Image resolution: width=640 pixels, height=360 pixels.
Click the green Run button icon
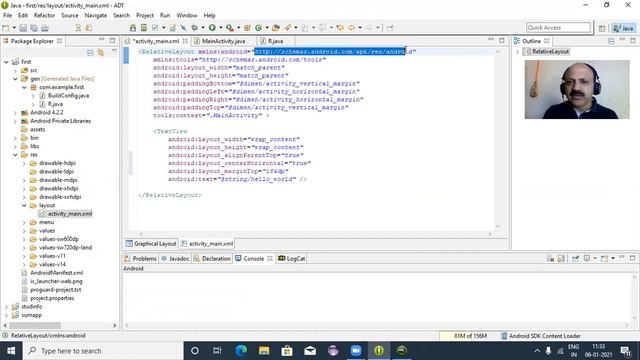tap(212, 28)
